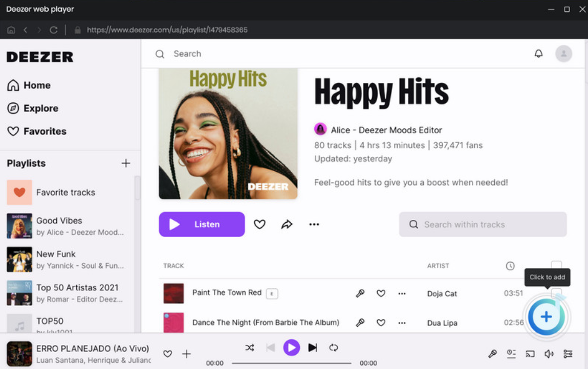
Task: Open the play queue list icon
Action: [x=511, y=354]
